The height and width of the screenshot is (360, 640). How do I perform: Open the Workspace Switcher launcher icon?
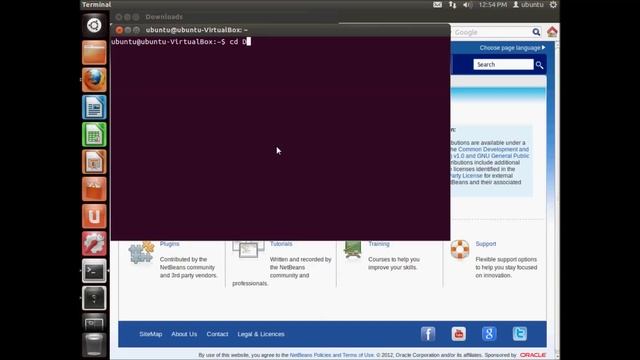[94, 322]
